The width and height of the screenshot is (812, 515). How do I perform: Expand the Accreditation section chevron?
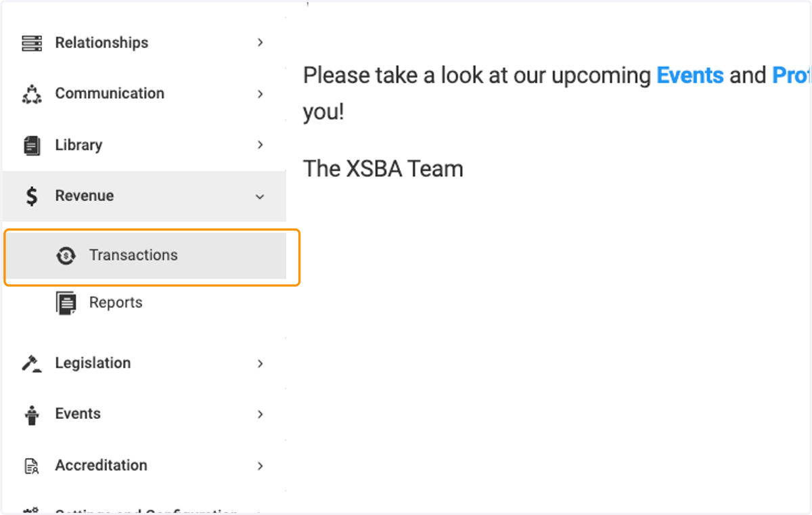point(260,466)
